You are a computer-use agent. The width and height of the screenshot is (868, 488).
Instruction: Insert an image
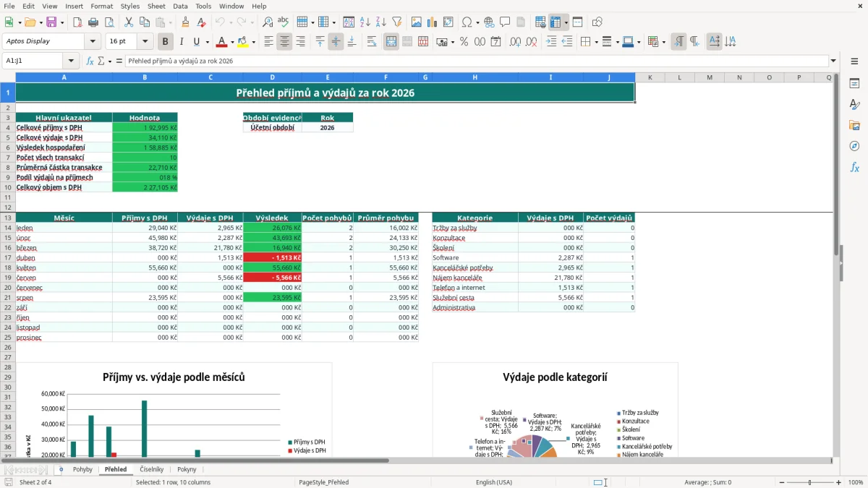tap(417, 22)
